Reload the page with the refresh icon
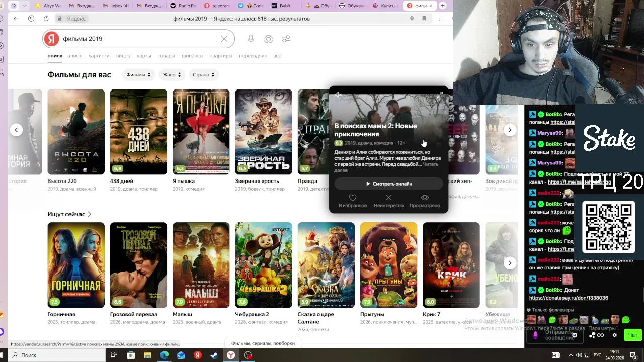This screenshot has height=362, width=644. pos(46,19)
